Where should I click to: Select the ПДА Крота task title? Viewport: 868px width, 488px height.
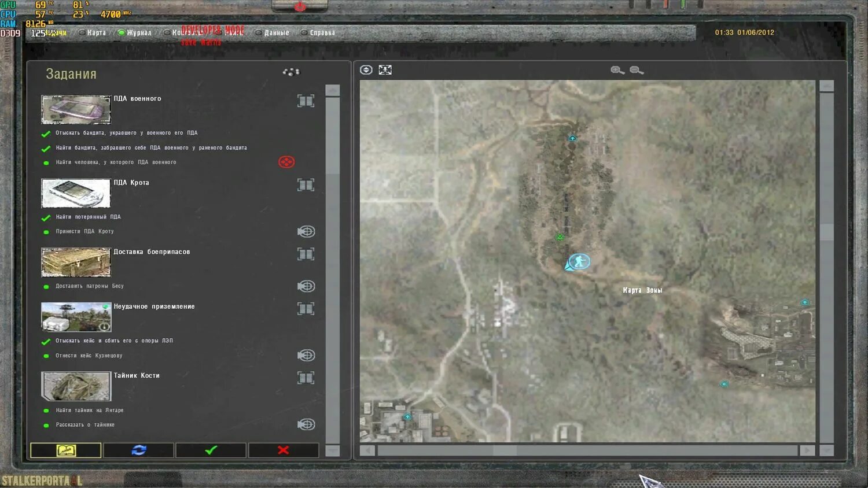pos(131,183)
